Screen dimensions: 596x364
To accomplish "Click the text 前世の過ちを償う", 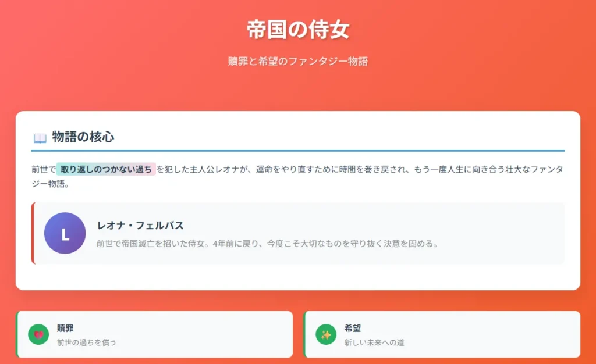I will click(x=87, y=342).
